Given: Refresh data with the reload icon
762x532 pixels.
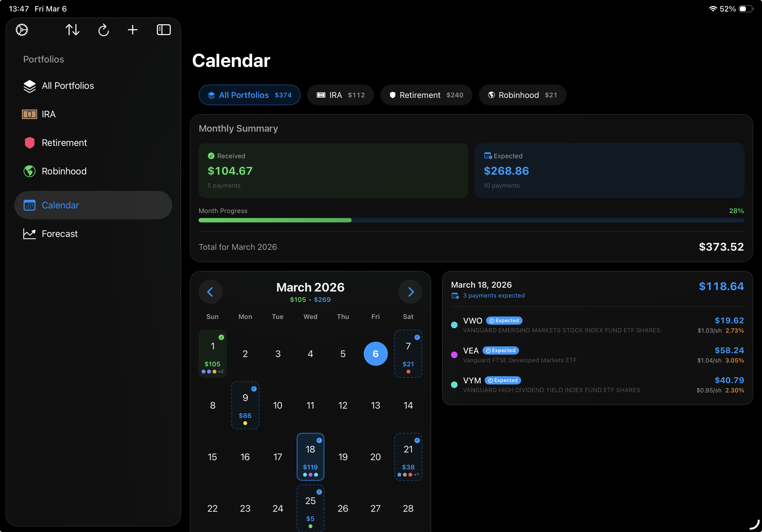Looking at the screenshot, I should 103,30.
